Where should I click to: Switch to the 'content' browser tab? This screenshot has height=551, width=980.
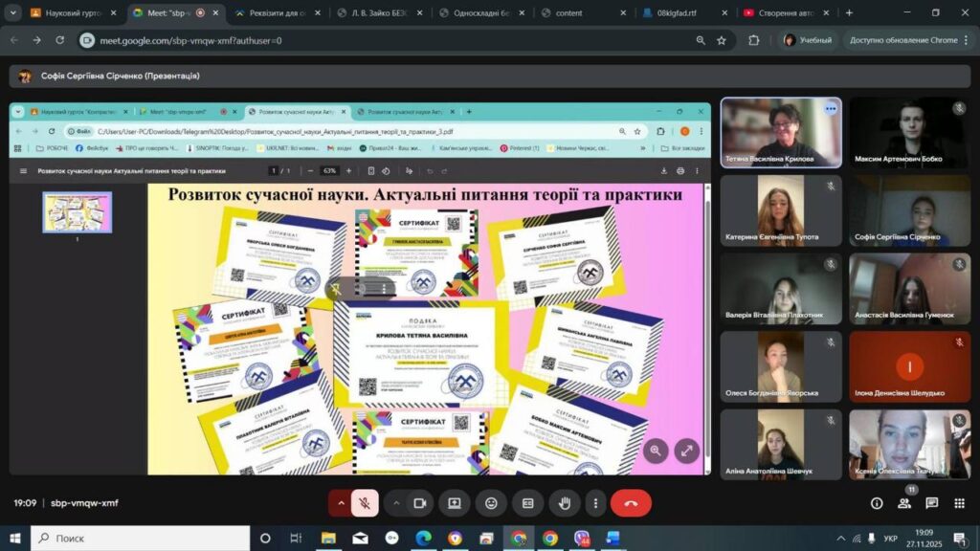pos(584,13)
